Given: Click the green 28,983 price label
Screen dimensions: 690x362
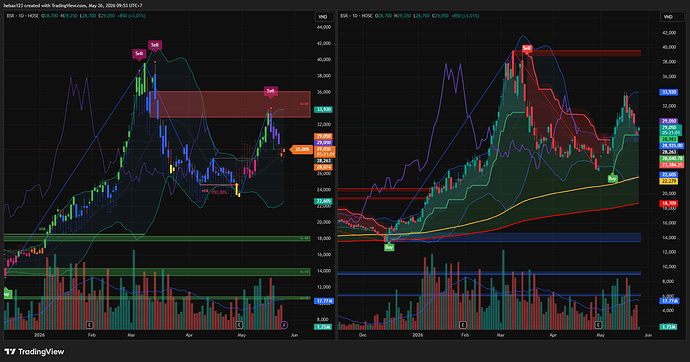Looking at the screenshot, I should pos(668,139).
